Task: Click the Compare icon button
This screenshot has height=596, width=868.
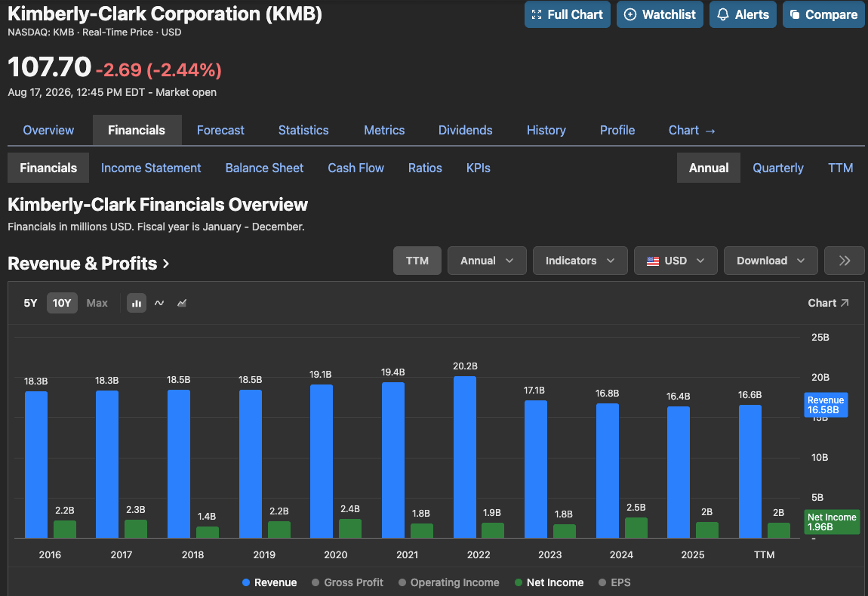Action: [x=823, y=14]
